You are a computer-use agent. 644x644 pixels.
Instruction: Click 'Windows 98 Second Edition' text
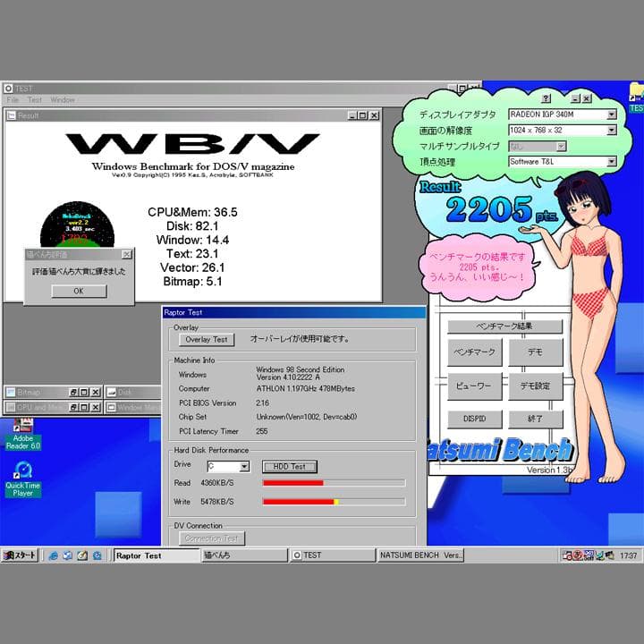[301, 369]
